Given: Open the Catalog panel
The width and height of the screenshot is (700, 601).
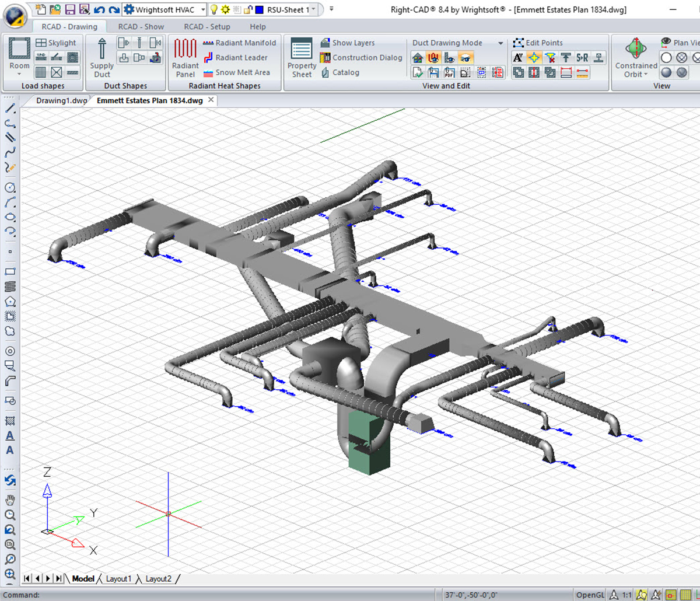Looking at the screenshot, I should [345, 72].
